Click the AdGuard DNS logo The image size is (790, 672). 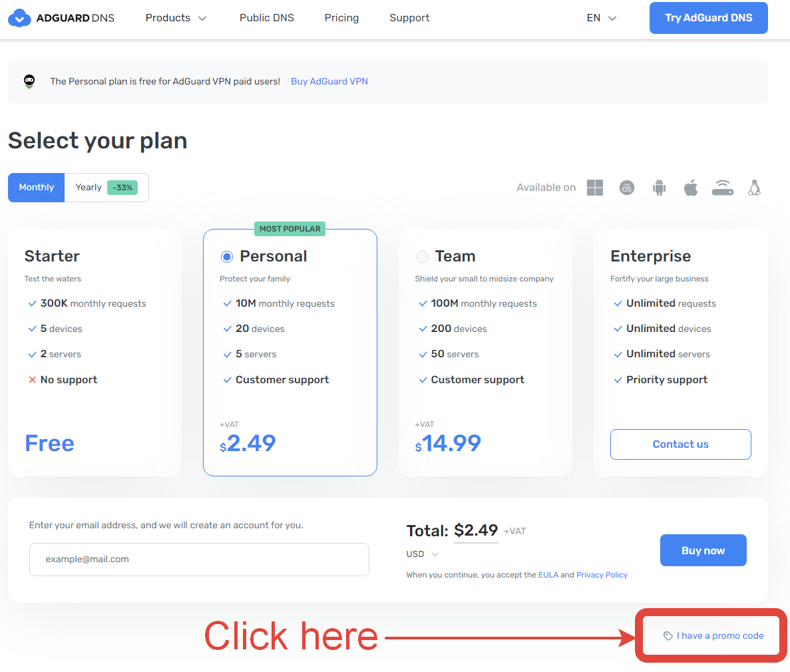(61, 18)
